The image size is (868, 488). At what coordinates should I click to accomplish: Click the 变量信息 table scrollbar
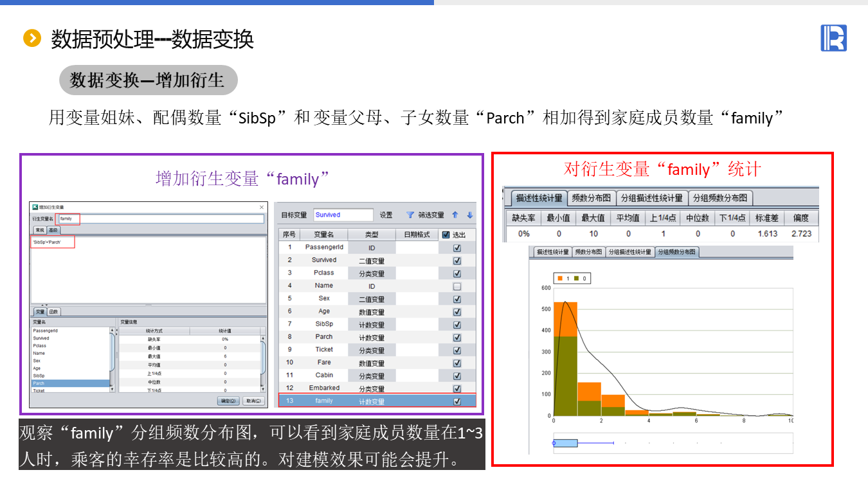click(263, 363)
